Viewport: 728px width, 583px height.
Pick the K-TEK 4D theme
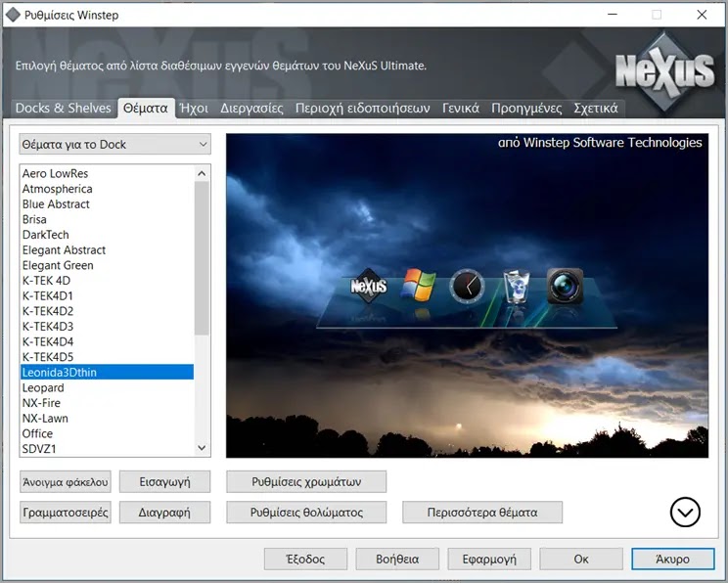click(x=107, y=281)
